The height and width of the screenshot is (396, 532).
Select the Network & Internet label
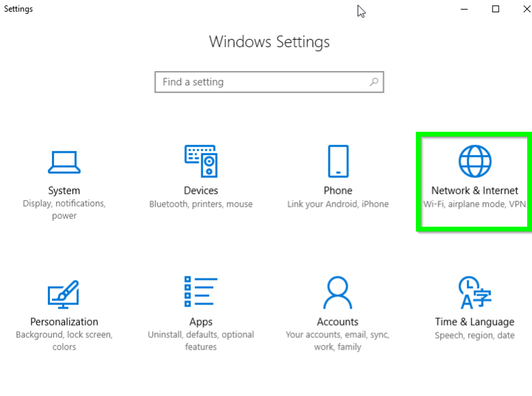pos(475,190)
